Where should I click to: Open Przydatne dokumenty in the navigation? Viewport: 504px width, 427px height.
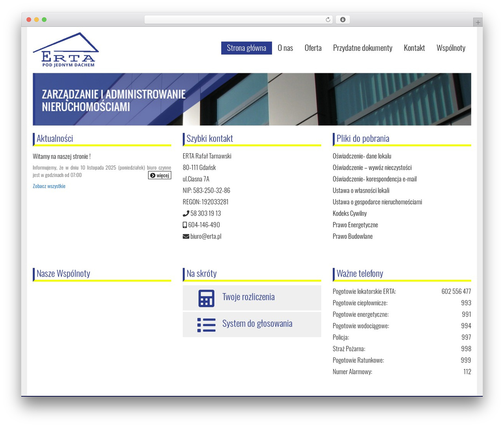click(x=363, y=48)
